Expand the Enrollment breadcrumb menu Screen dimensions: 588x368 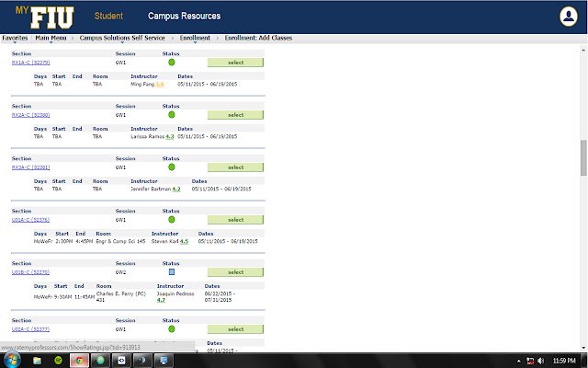pos(195,38)
